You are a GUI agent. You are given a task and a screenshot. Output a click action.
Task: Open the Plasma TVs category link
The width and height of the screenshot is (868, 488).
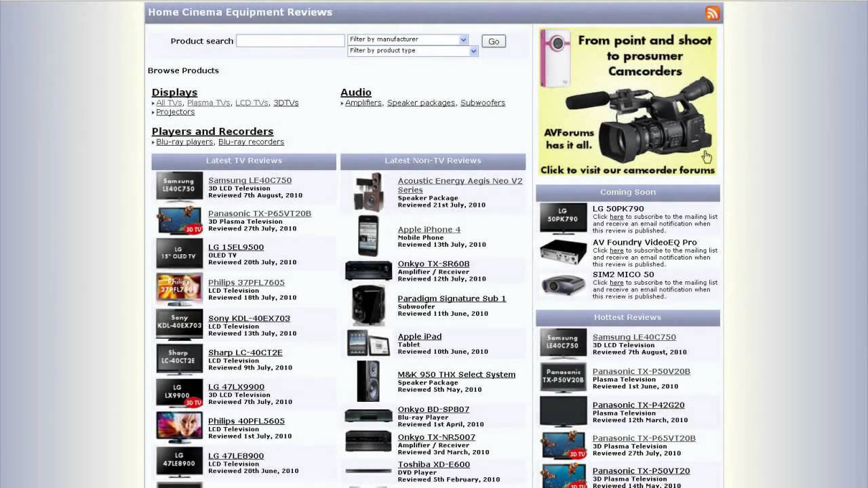click(x=208, y=103)
